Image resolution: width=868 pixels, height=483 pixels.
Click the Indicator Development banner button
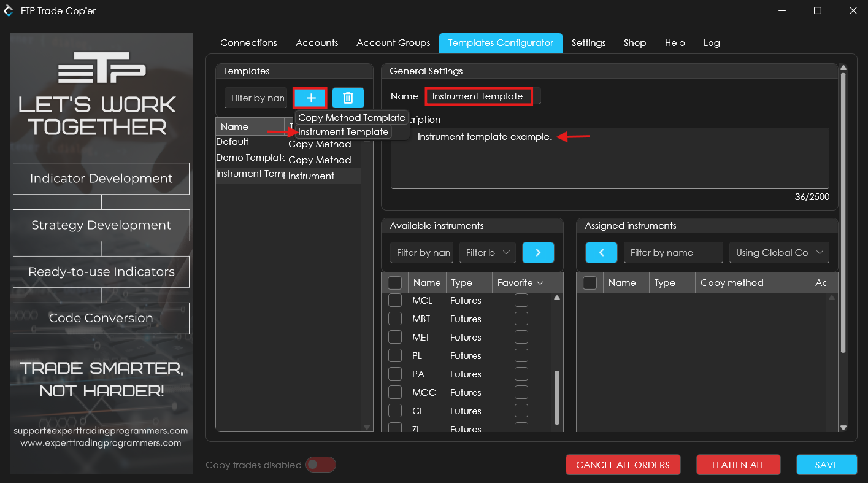point(101,179)
